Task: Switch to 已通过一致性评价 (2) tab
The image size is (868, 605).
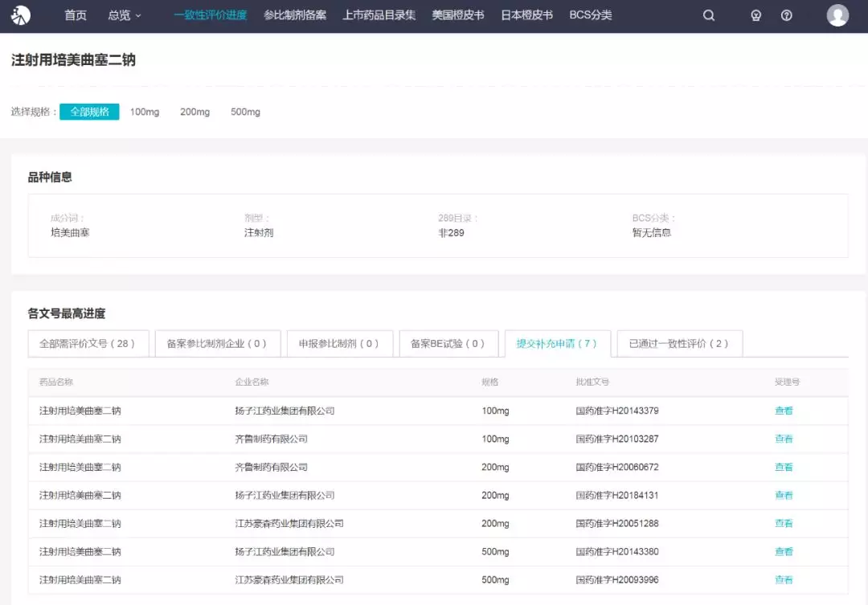Action: pyautogui.click(x=679, y=344)
